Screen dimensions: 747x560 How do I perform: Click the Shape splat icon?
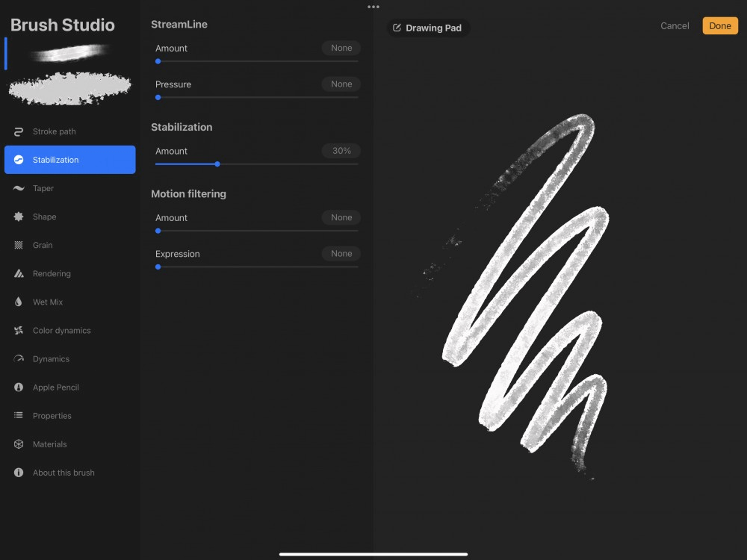19,217
